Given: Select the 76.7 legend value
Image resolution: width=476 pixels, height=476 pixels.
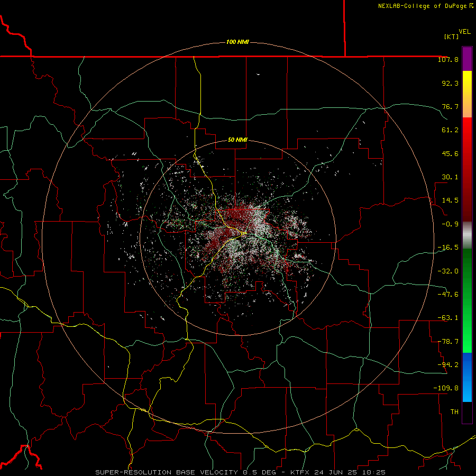Looking at the screenshot, I should pos(450,106).
